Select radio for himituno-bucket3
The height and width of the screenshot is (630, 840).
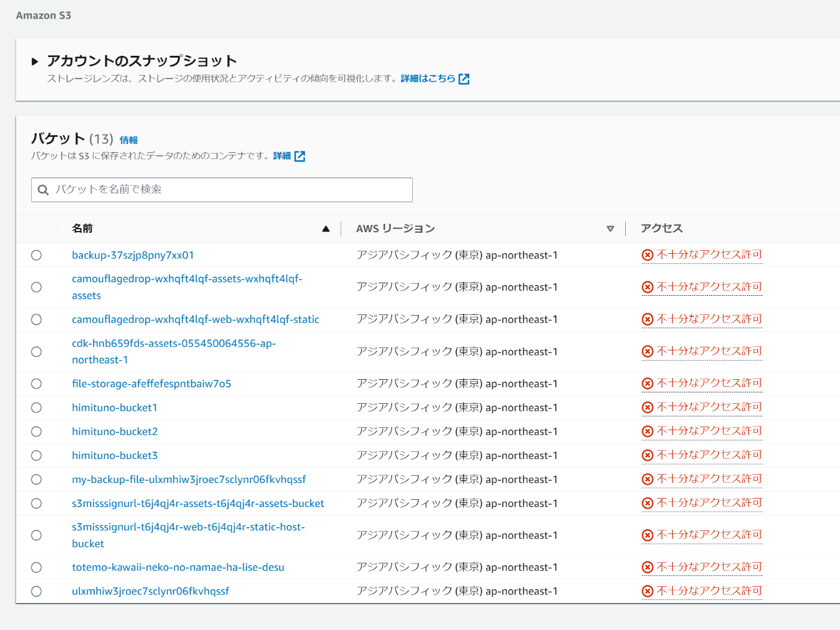point(37,455)
